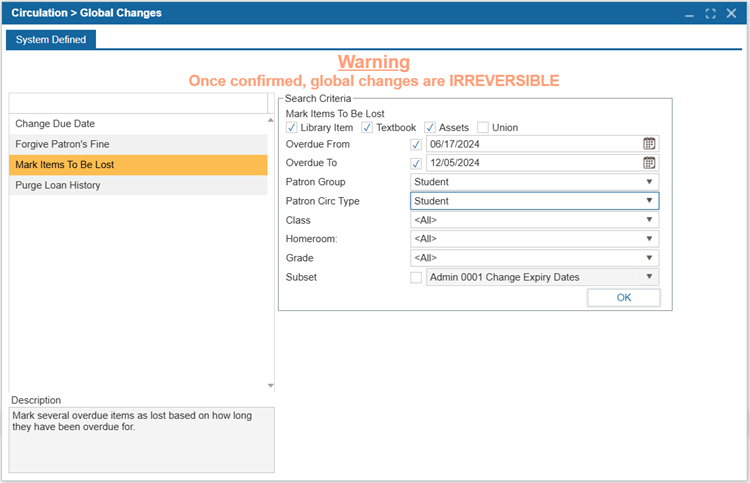Toggle the Library Item checkbox
Viewport: 750px width, 483px height.
(291, 128)
